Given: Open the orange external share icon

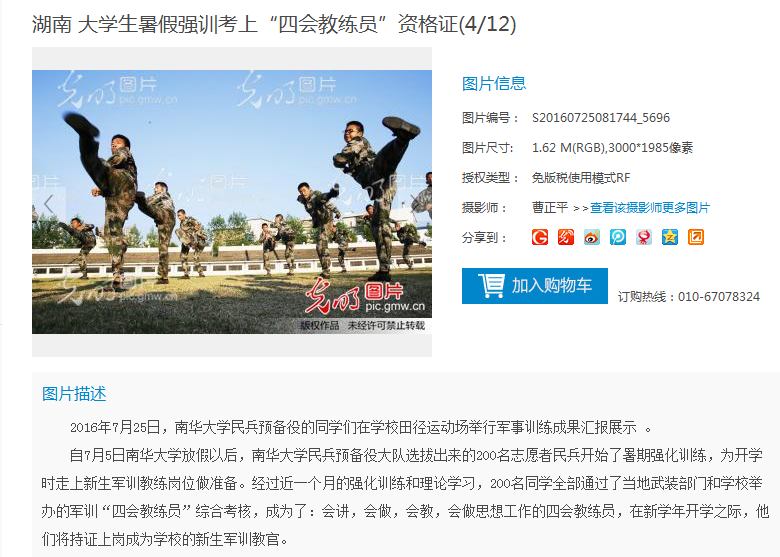Looking at the screenshot, I should (x=695, y=237).
